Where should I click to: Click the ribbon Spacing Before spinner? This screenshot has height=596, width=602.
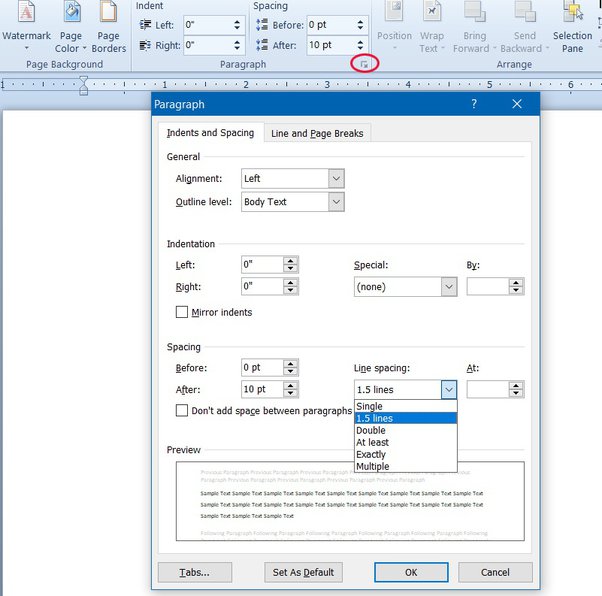[360, 25]
